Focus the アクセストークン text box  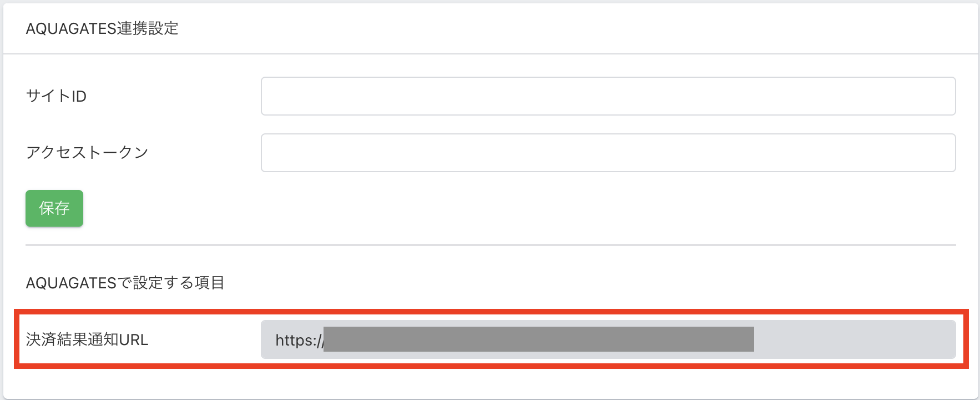click(608, 153)
